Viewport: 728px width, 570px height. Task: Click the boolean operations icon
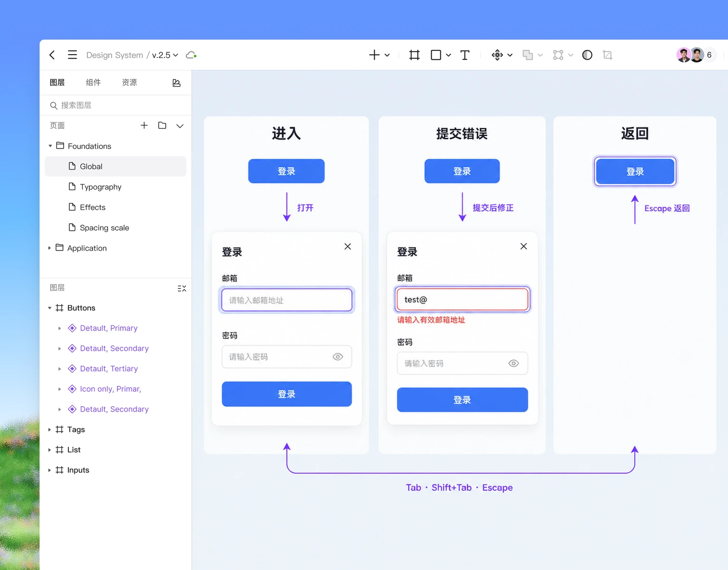[528, 55]
